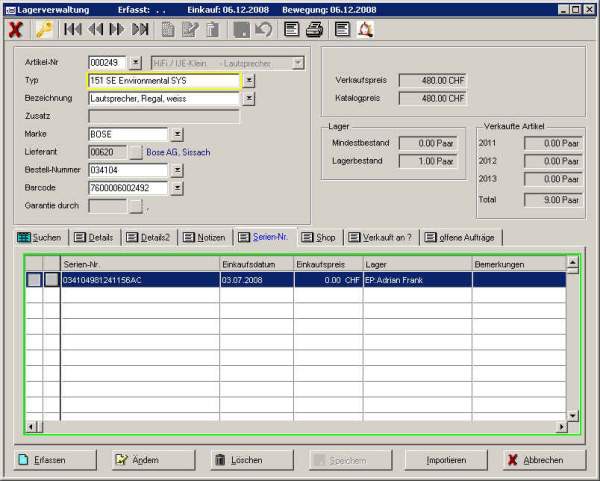600x481 pixels.
Task: Click the magnifier search icon in the toolbar
Action: pos(365,29)
